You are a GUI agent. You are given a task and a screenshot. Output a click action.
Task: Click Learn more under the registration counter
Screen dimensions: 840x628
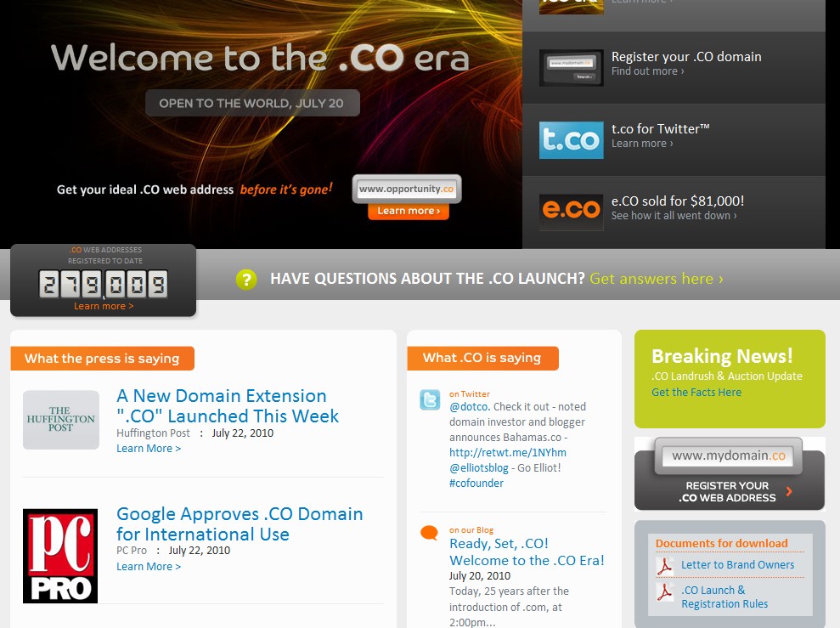click(104, 306)
